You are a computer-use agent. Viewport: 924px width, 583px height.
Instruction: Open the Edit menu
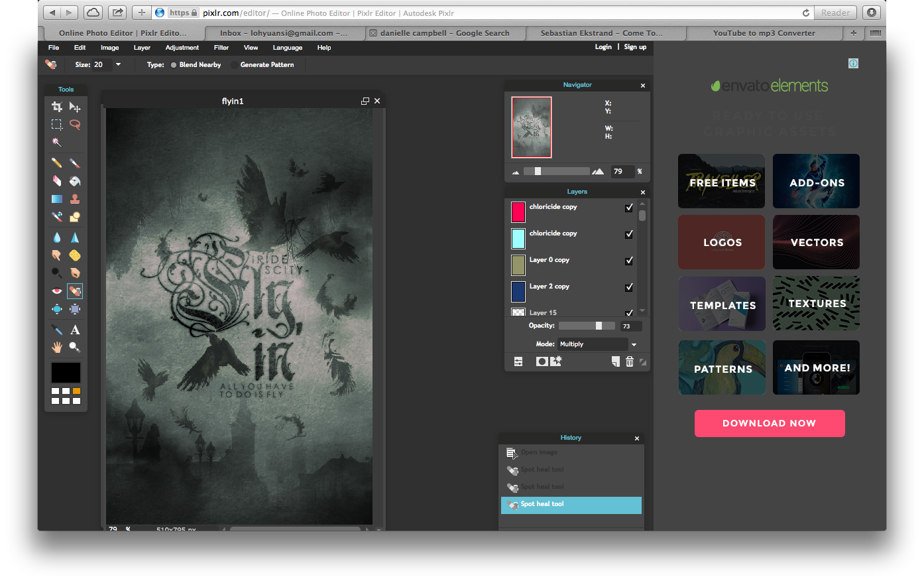80,48
